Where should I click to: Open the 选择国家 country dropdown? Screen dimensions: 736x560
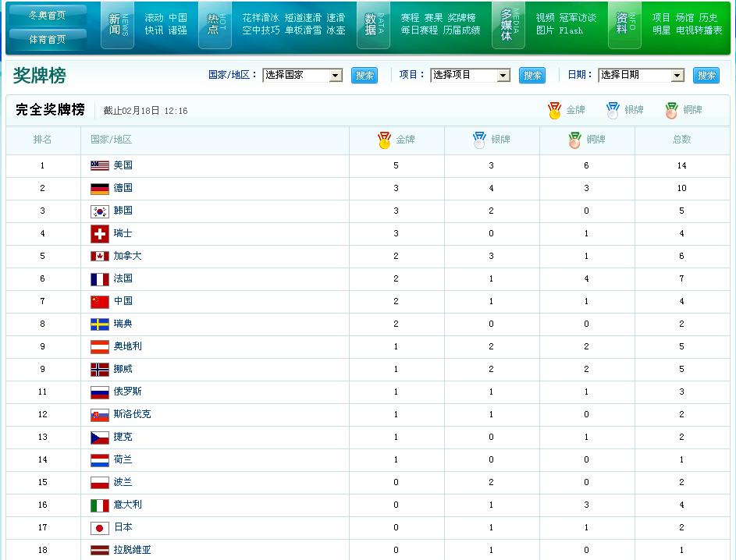303,76
